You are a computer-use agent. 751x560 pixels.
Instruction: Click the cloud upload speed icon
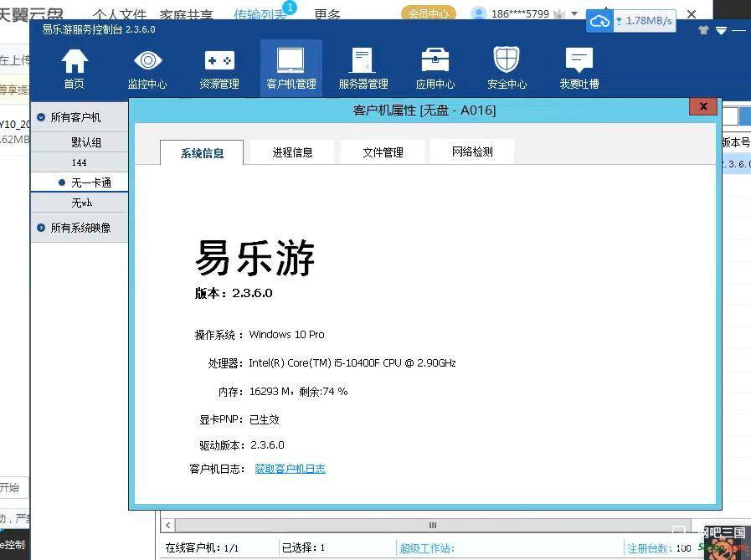click(x=599, y=21)
